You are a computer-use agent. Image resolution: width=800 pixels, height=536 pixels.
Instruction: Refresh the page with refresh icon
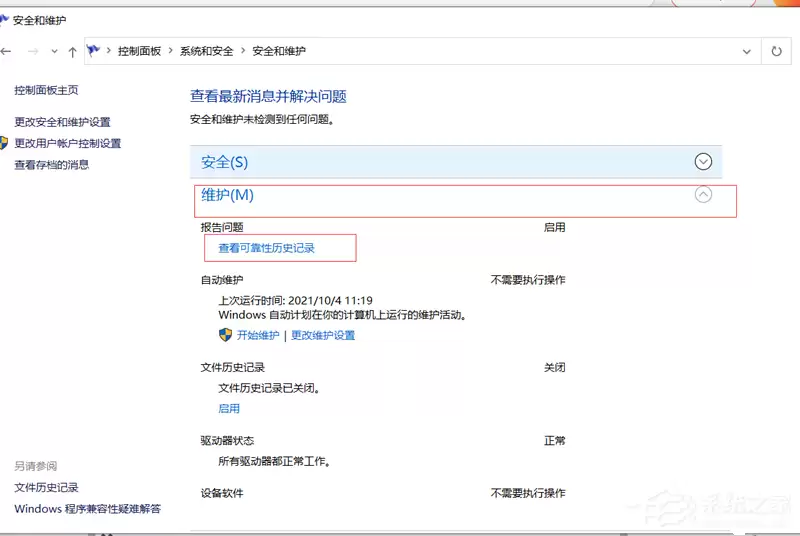pos(776,51)
